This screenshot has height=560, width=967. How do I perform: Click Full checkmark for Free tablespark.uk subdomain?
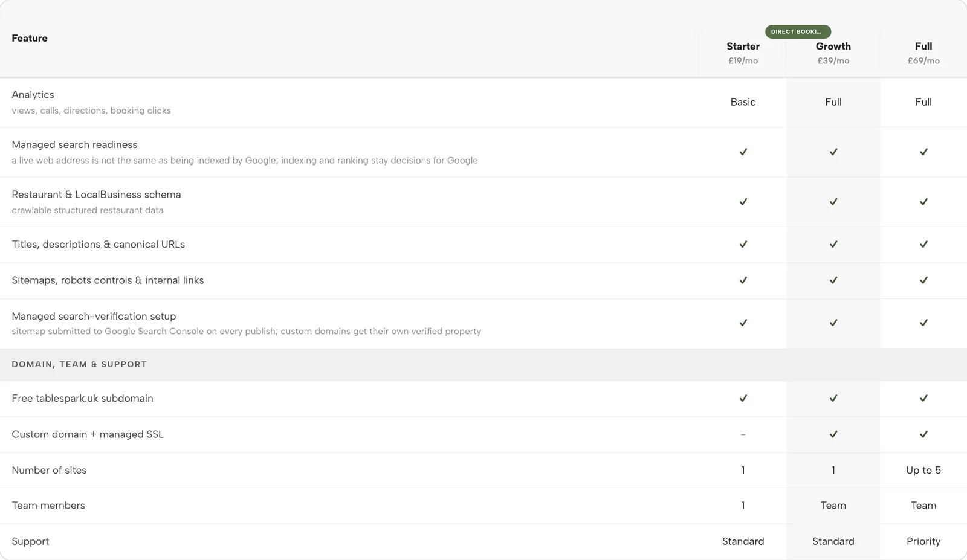click(923, 399)
